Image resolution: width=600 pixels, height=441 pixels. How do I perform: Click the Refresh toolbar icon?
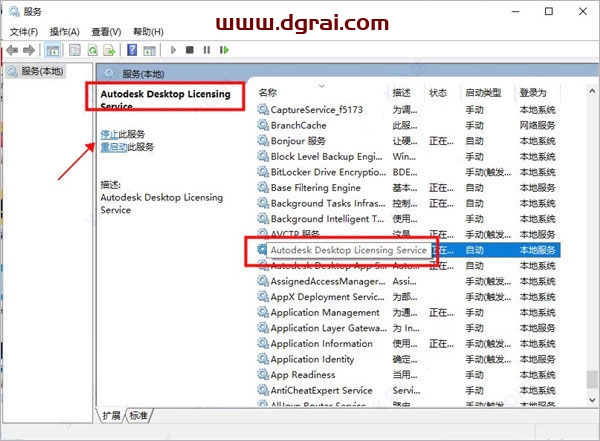[92, 50]
